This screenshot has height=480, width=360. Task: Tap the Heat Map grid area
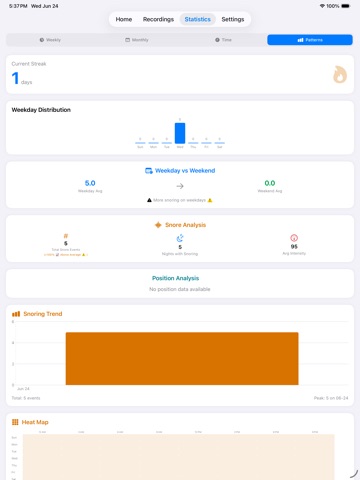(178, 457)
